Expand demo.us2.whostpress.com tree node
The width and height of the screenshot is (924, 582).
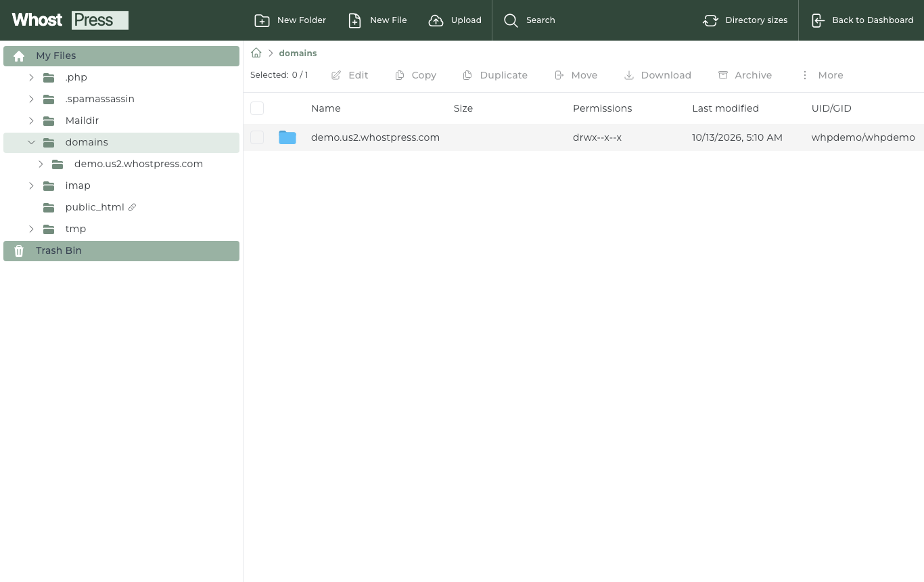tap(41, 164)
